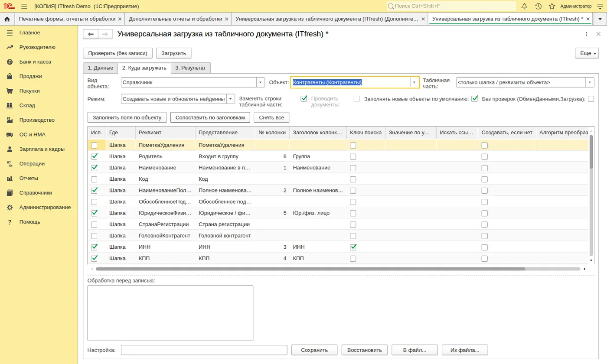Click the Сохранить settings button
The width and height of the screenshot is (607, 364).
(x=314, y=350)
